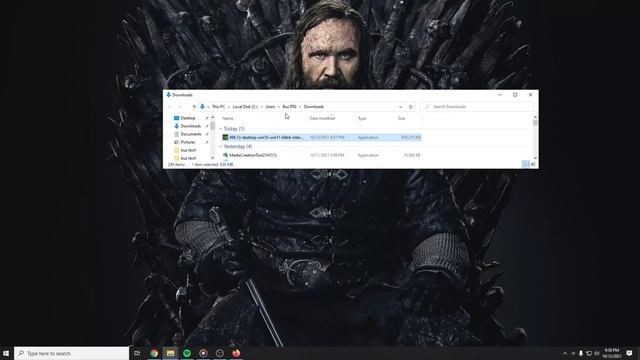Open the address bar history dropdown
640x360 pixels.
point(400,107)
